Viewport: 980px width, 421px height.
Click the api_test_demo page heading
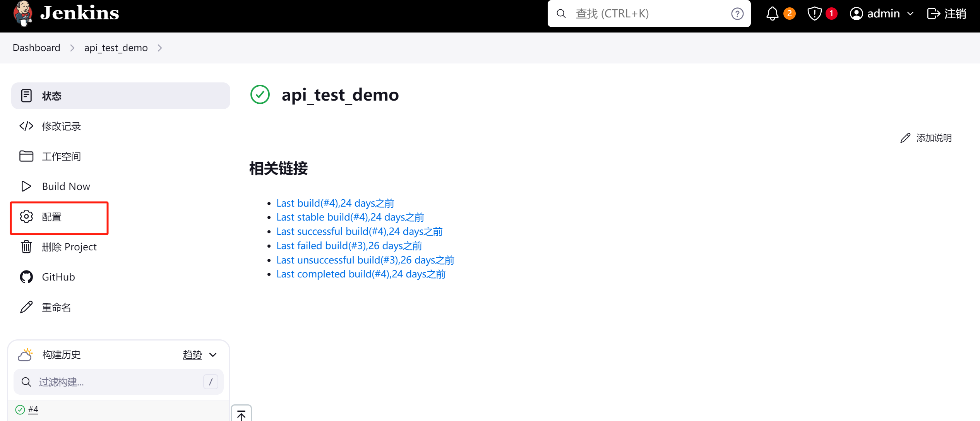click(340, 95)
